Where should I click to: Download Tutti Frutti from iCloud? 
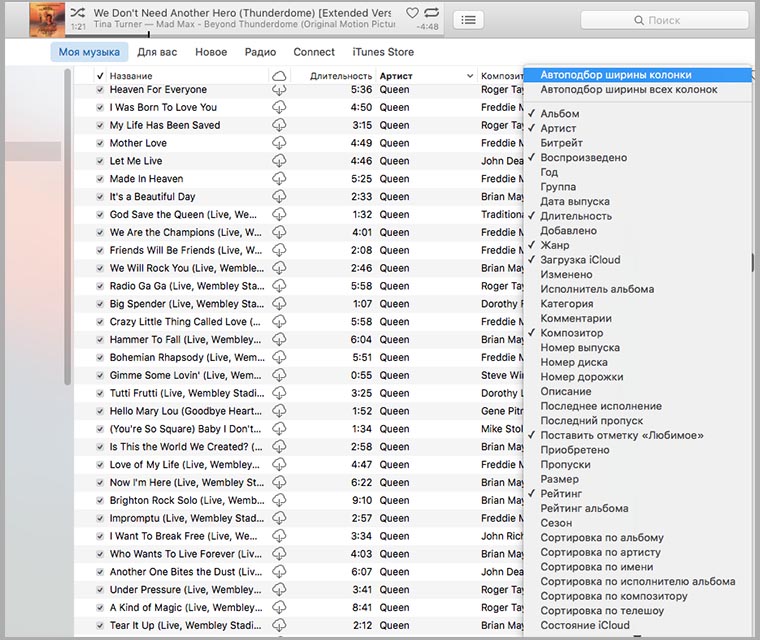pyautogui.click(x=279, y=393)
